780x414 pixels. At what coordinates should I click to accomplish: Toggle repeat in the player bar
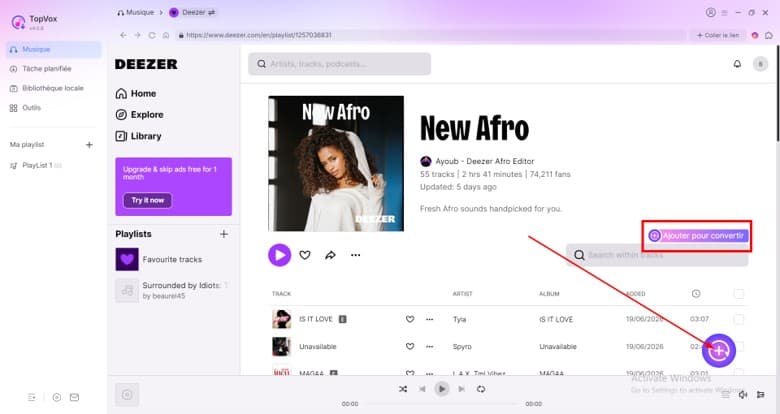tap(481, 389)
